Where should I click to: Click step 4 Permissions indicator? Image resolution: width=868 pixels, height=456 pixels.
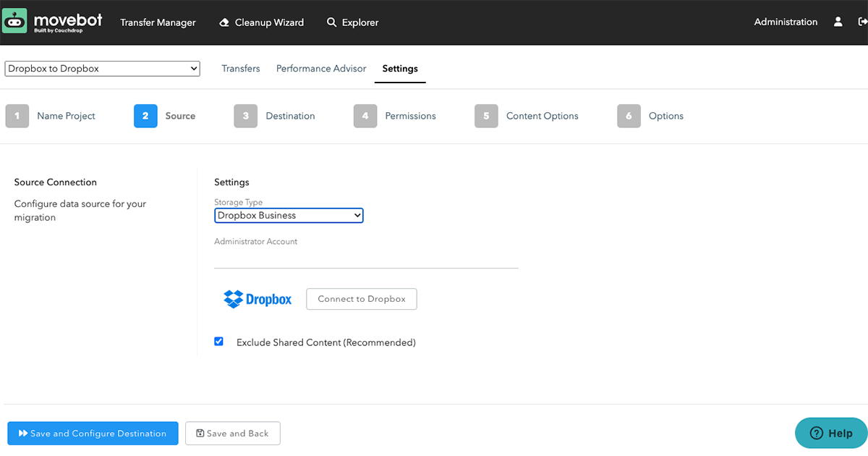point(365,116)
